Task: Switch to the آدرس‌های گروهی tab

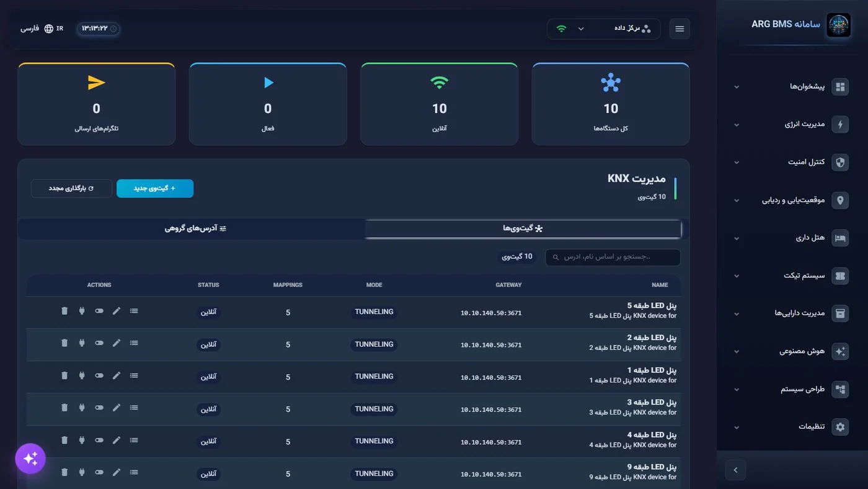Action: (x=195, y=229)
